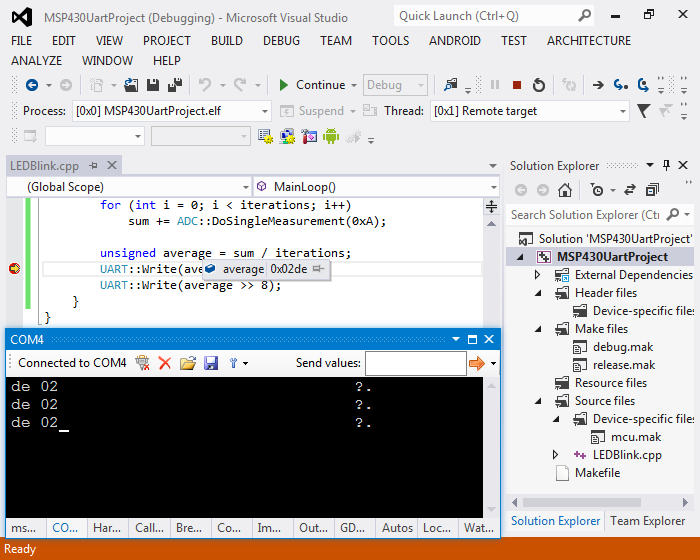Viewport: 700px width, 560px height.
Task: Collapse the Make files folder
Action: tap(538, 329)
